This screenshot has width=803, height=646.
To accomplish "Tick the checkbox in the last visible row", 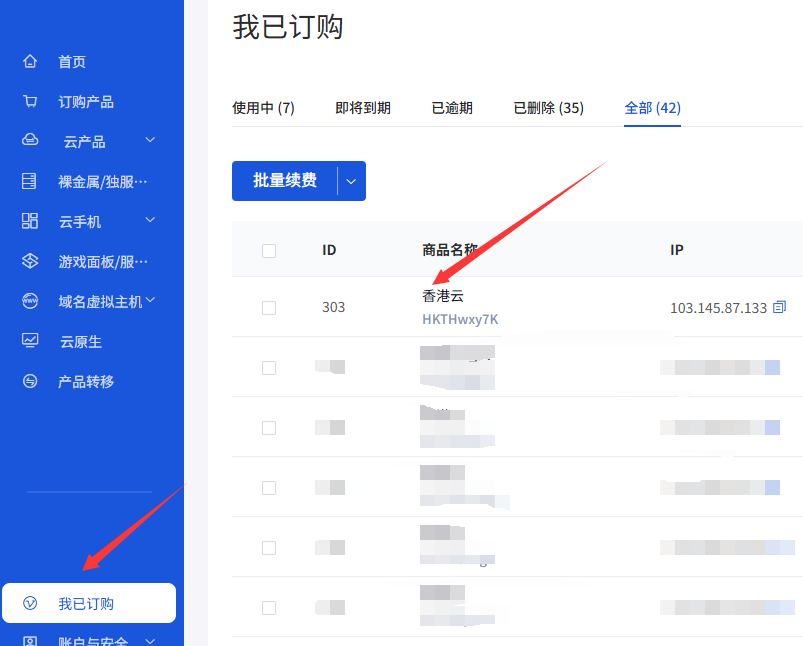I will point(269,607).
